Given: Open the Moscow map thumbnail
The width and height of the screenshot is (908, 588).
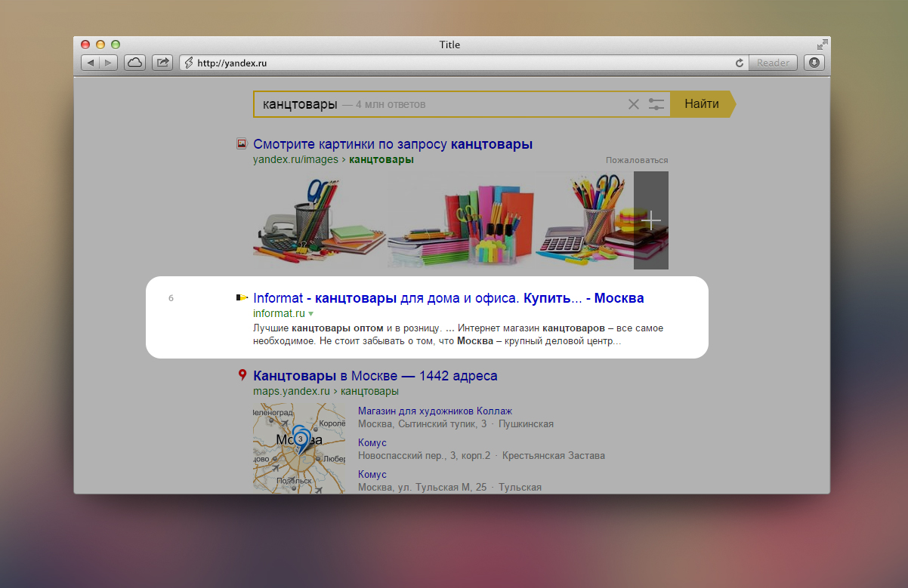Looking at the screenshot, I should point(299,449).
